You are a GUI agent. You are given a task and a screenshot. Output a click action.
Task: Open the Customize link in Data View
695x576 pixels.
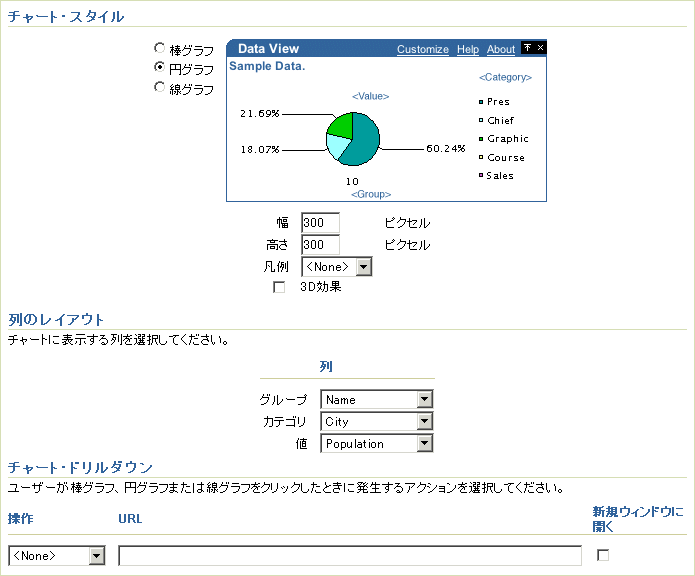(x=423, y=49)
